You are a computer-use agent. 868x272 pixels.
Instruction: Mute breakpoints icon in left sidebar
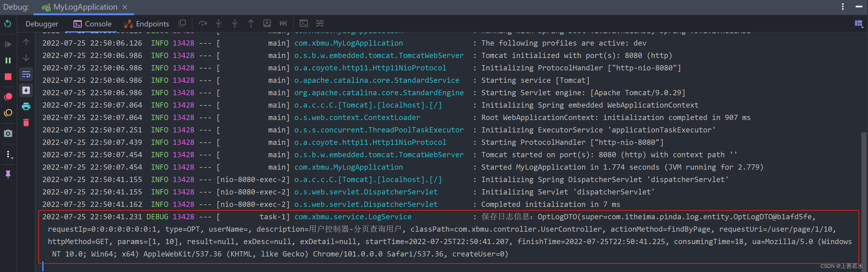(8, 113)
